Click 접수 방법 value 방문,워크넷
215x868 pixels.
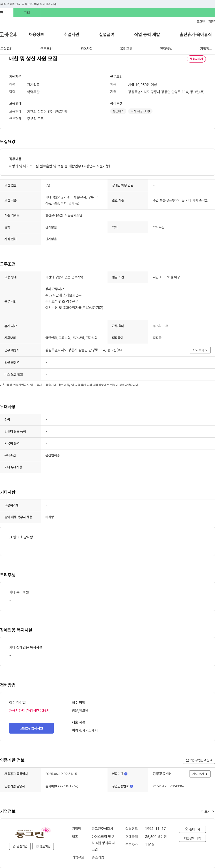80,710
